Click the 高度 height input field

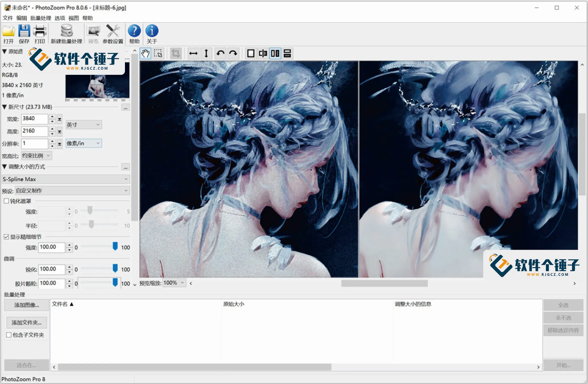click(34, 131)
